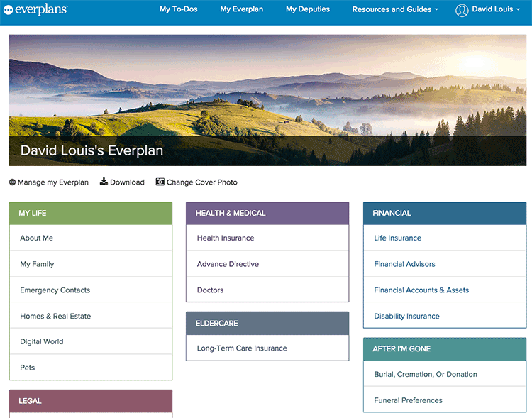Select the ELDERCARE header
This screenshot has height=418, width=532.
267,324
